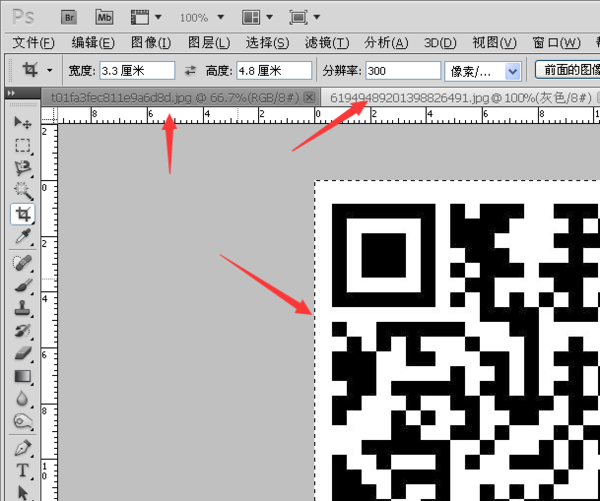600x501 pixels.
Task: Click the View Extras filmstrip icon
Action: [x=140, y=17]
